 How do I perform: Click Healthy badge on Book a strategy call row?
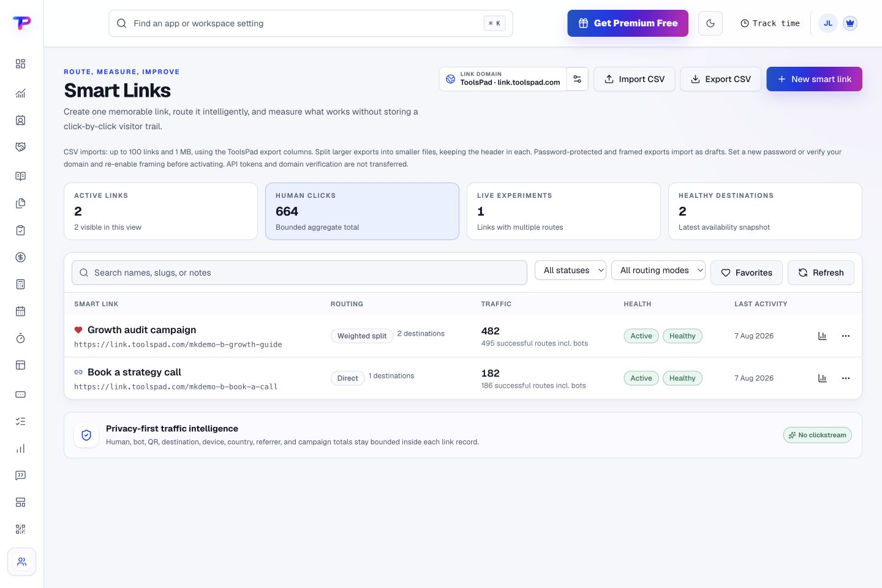(x=682, y=378)
